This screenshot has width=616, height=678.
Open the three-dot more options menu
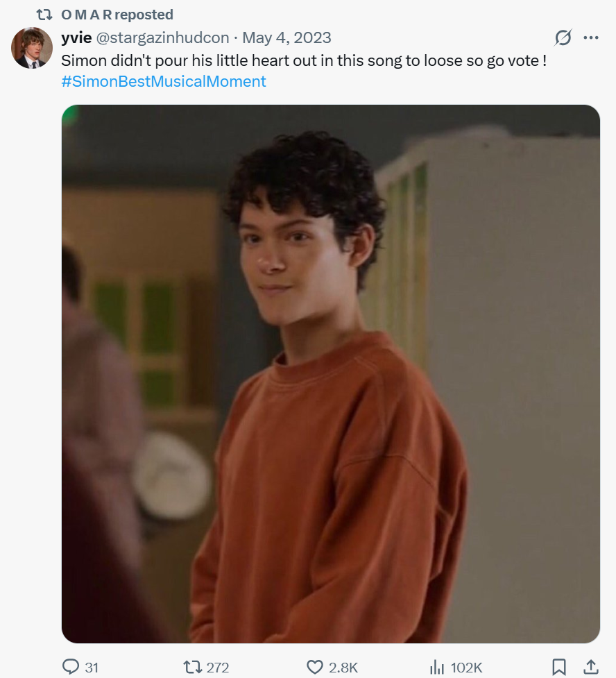[x=590, y=37]
